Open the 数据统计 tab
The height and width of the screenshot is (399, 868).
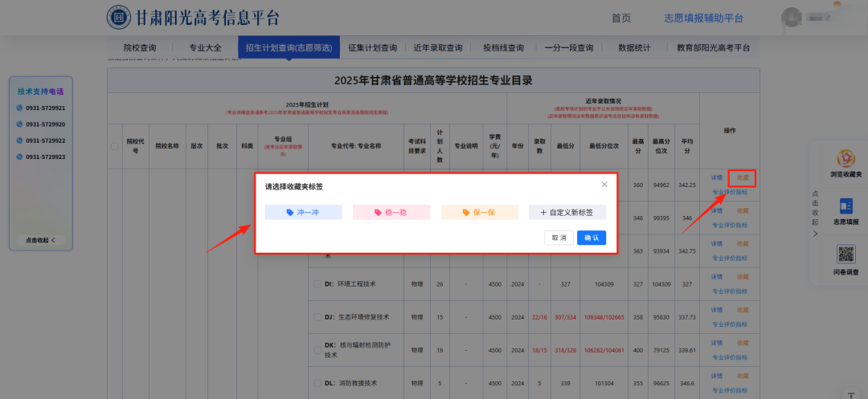634,48
